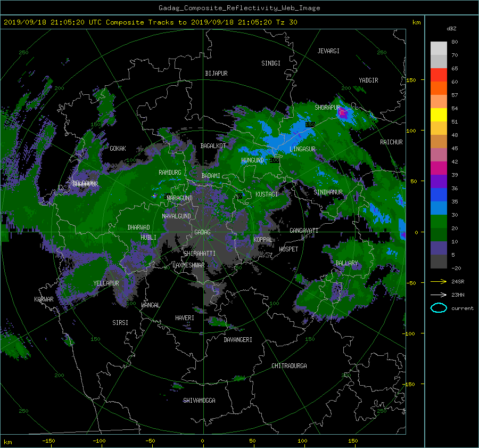
Task: Click the bottom axis -150 km tick label
Action: click(x=48, y=441)
